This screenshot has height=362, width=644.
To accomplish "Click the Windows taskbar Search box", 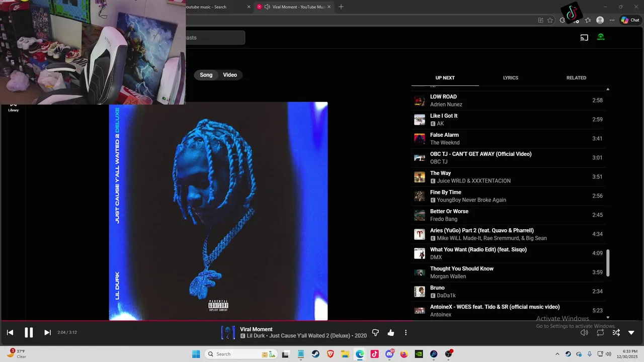I will (241, 354).
